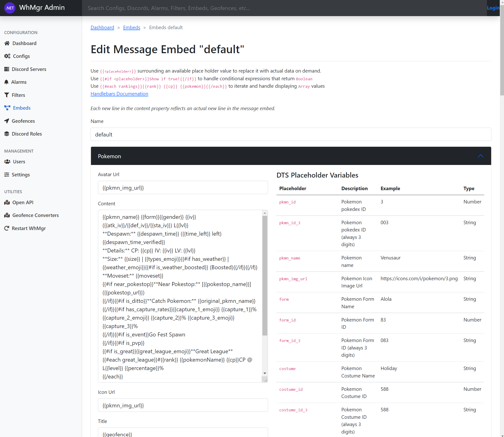Viewport: 504px width, 437px height.
Task: Click the Alarms bell icon
Action: [6, 82]
